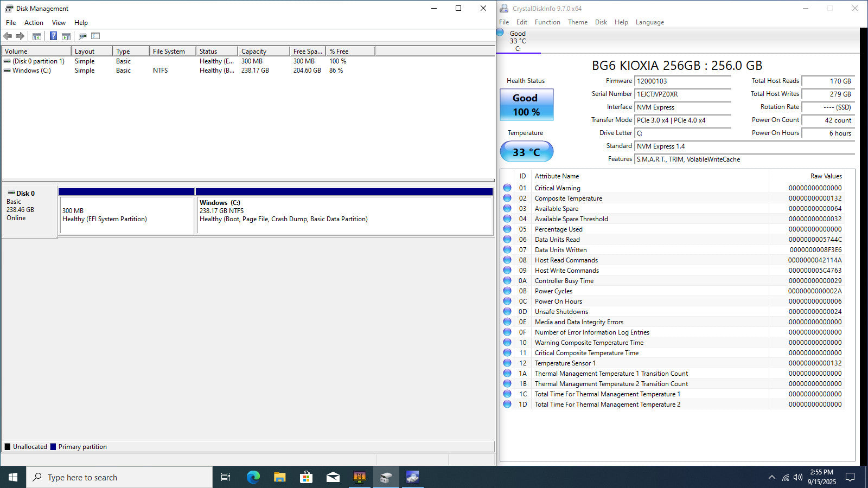Screen dimensions: 868x488
Task: Click the Features field with S.M.A.R.T., TRIM
Action: point(744,159)
